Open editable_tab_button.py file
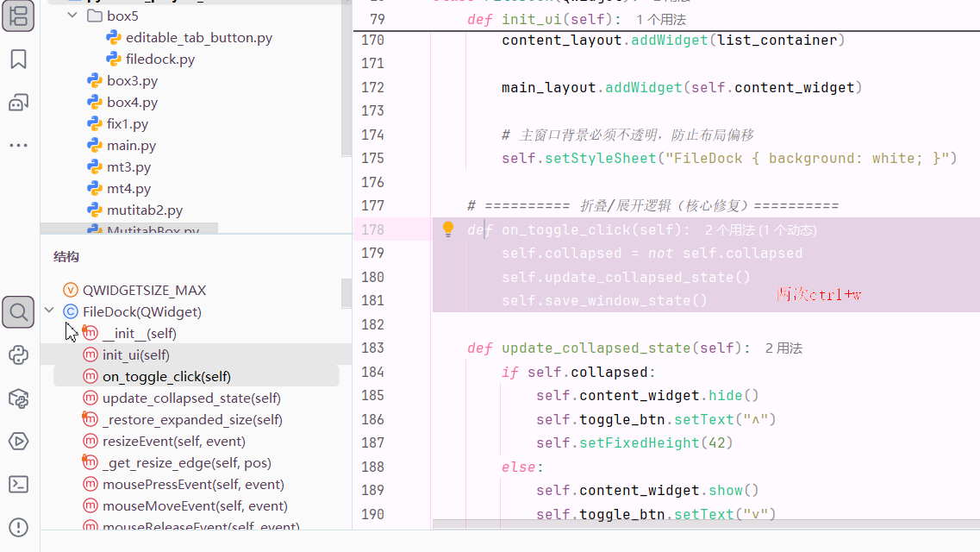Image resolution: width=980 pixels, height=552 pixels. coord(199,37)
